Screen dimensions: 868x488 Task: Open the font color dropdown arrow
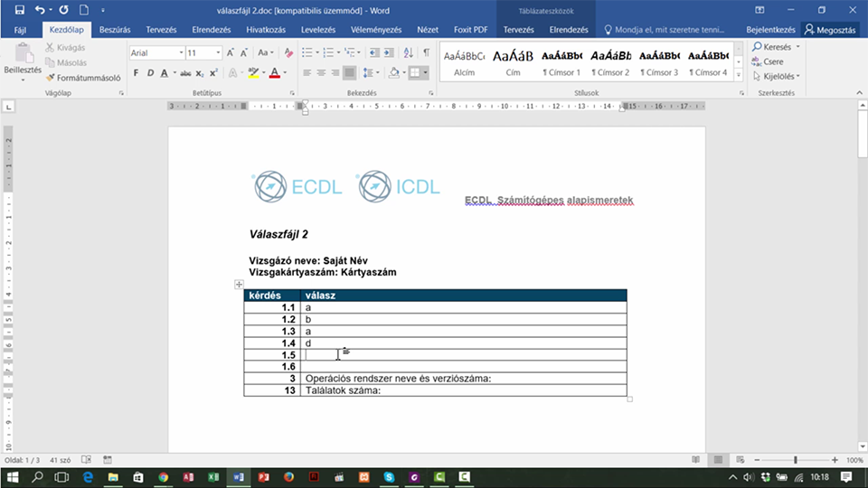pyautogui.click(x=285, y=73)
